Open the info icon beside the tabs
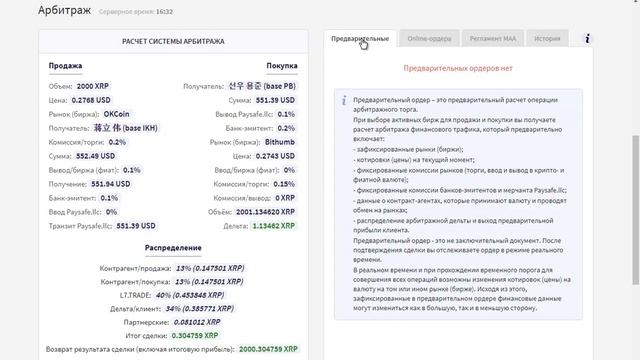This screenshot has height=360, width=640. coord(587,39)
